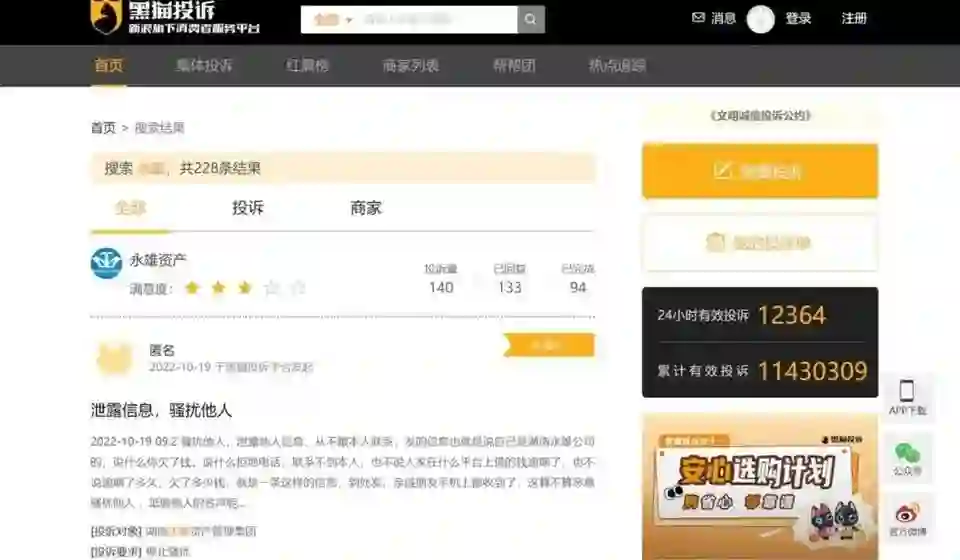
Task: Open the 商家列表 navigation item
Action: click(x=411, y=65)
